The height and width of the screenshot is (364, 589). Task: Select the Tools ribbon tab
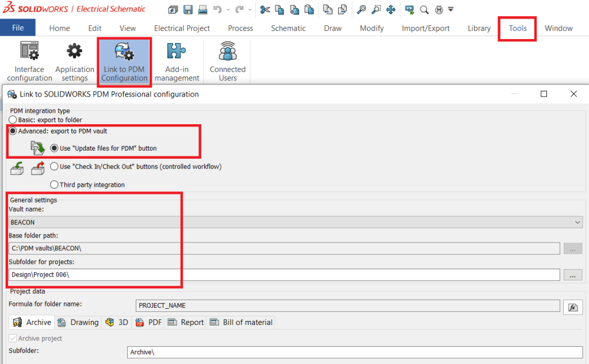518,28
